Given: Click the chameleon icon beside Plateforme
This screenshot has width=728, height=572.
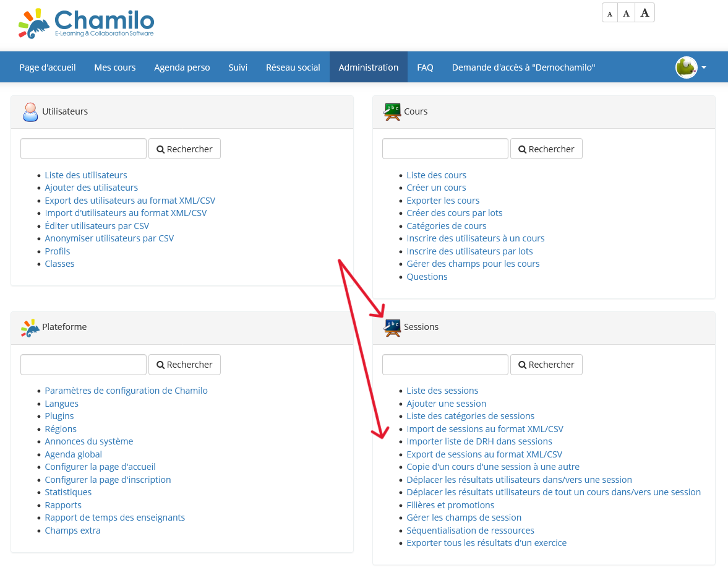Looking at the screenshot, I should pos(29,327).
